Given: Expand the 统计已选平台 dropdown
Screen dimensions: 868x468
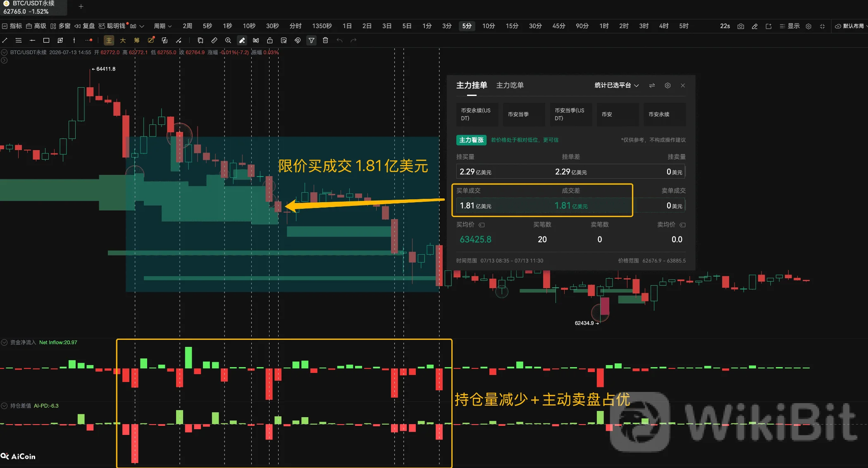Looking at the screenshot, I should click(617, 85).
